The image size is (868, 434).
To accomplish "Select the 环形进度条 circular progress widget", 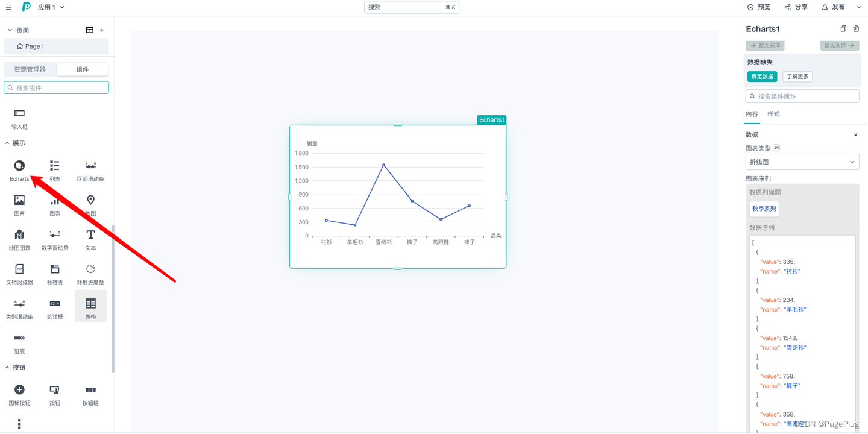I will (90, 274).
